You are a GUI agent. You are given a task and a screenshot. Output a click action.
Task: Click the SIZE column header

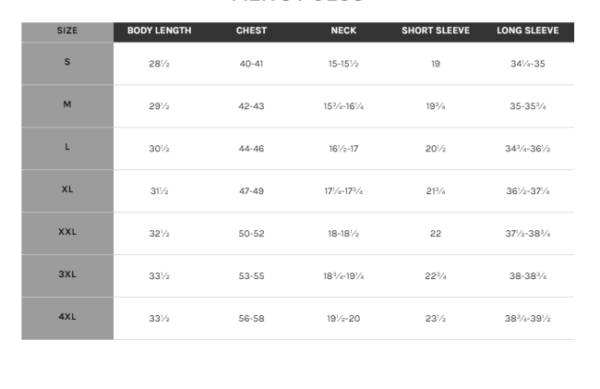67,31
